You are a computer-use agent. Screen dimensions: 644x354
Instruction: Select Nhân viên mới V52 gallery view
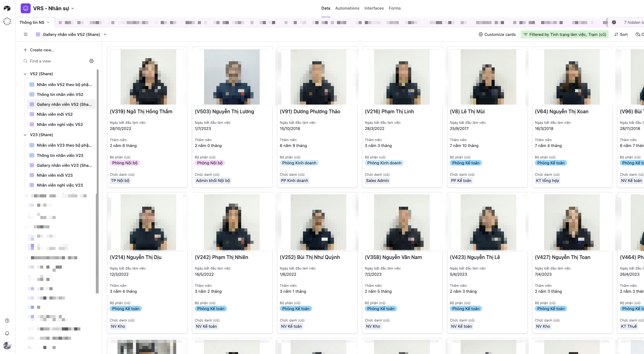[61, 114]
